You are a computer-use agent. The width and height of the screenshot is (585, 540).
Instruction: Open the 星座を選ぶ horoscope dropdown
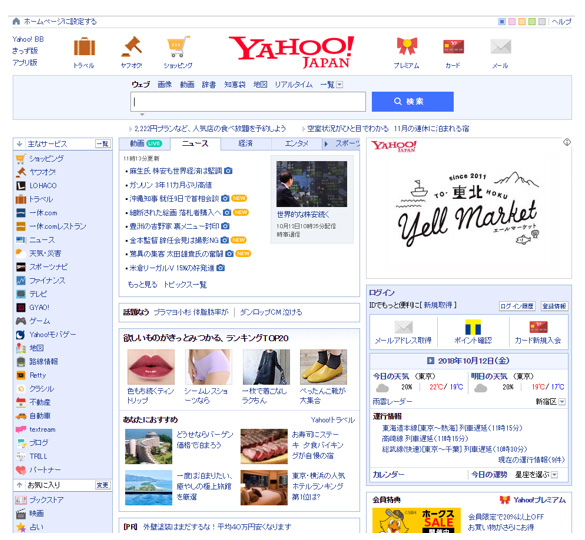coord(554,475)
